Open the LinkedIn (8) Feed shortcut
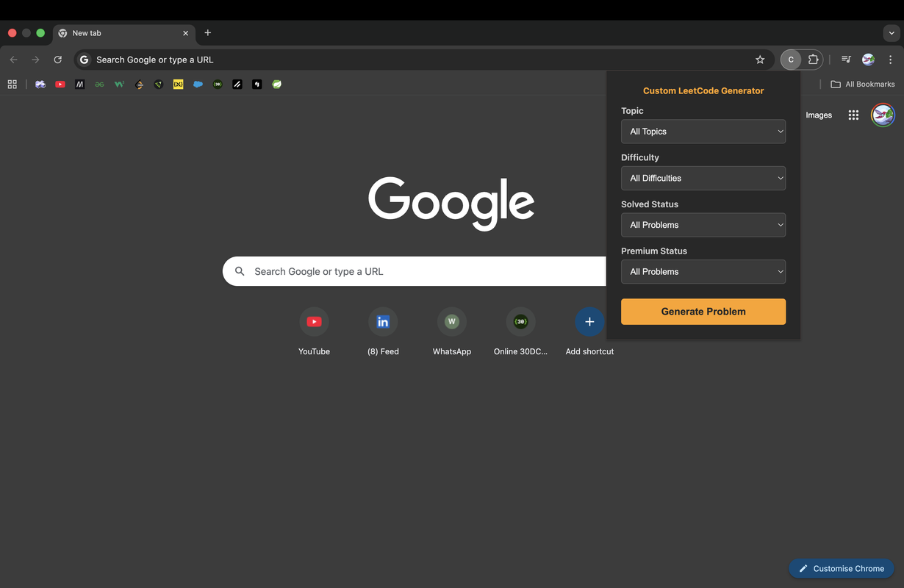The height and width of the screenshot is (588, 904). pyautogui.click(x=383, y=331)
